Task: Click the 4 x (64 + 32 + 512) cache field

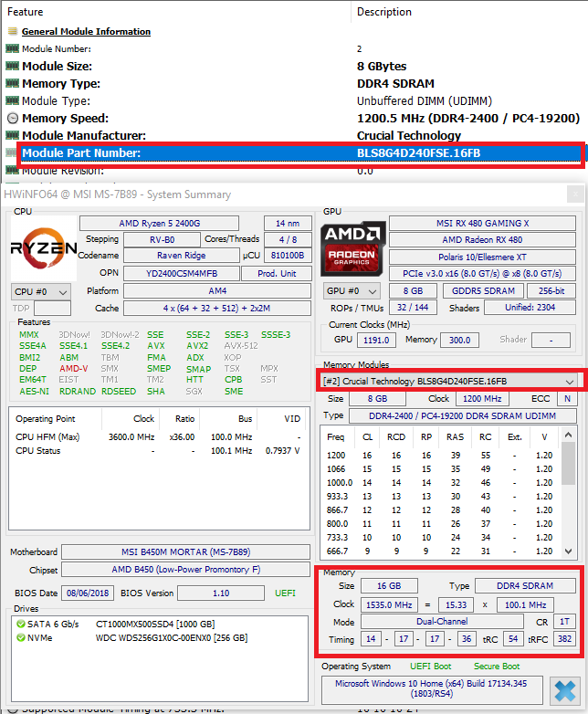Action: 217,309
